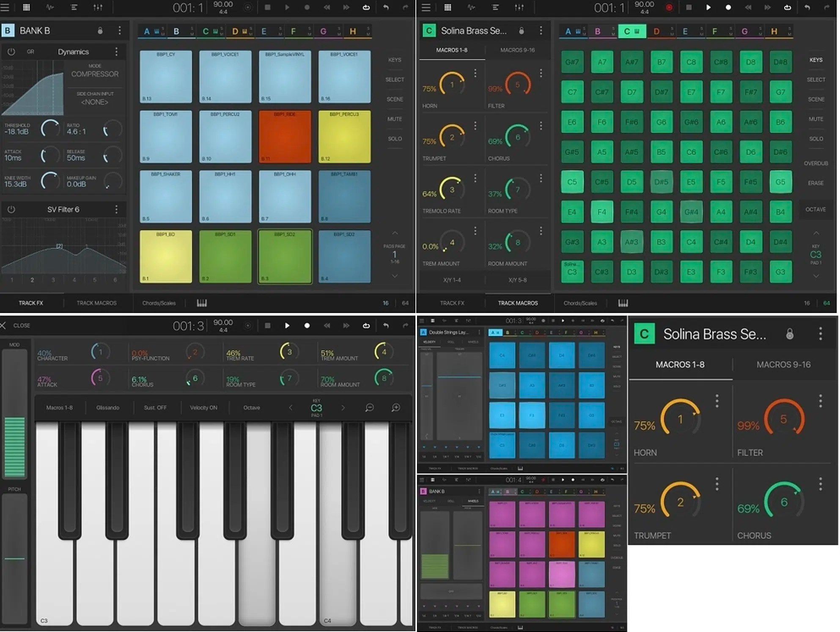This screenshot has height=632, width=840.
Task: Open the track settings sliders icon in the toolbar
Action: click(99, 7)
